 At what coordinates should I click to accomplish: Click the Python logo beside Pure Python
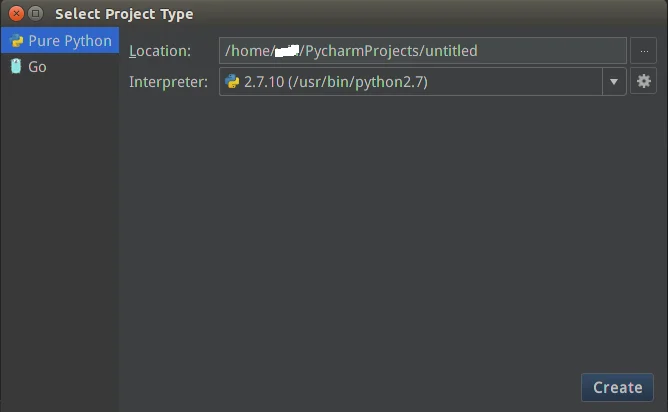[16, 42]
